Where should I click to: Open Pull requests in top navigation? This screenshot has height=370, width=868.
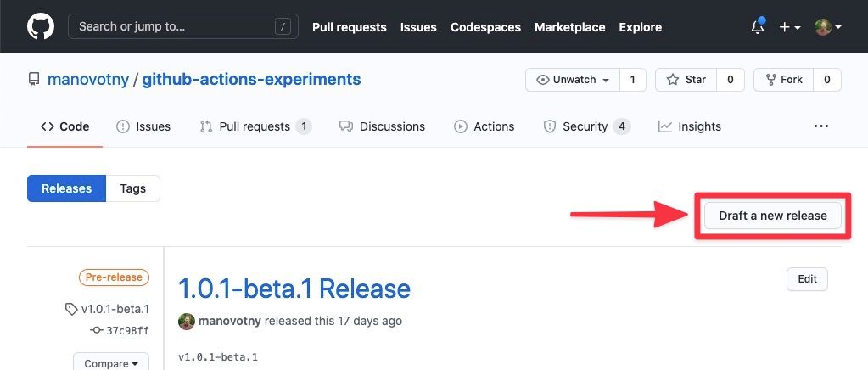350,27
